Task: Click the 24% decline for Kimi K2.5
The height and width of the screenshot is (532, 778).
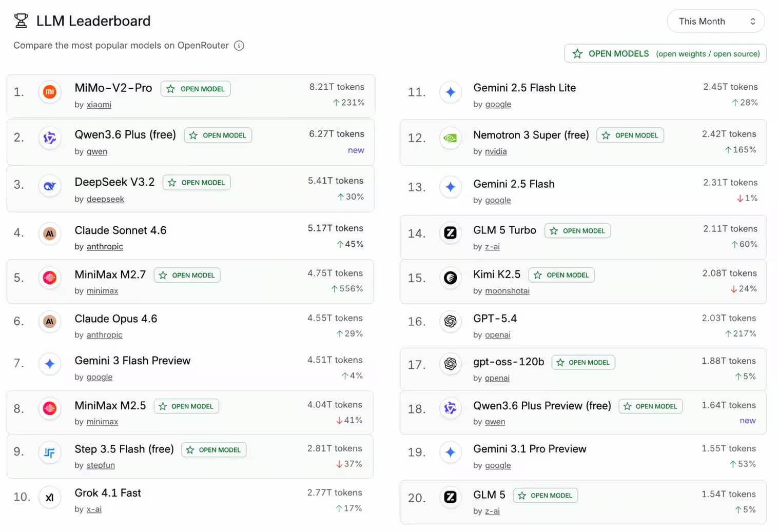Action: [744, 289]
